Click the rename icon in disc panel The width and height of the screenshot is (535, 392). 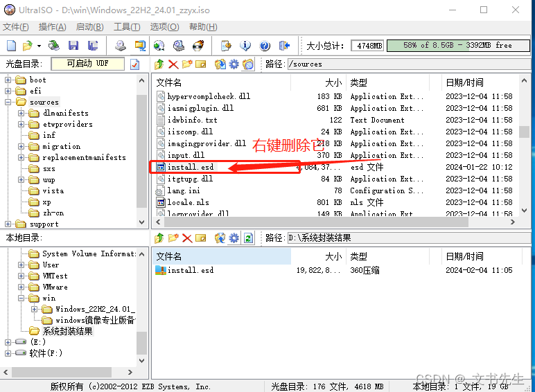point(201,64)
